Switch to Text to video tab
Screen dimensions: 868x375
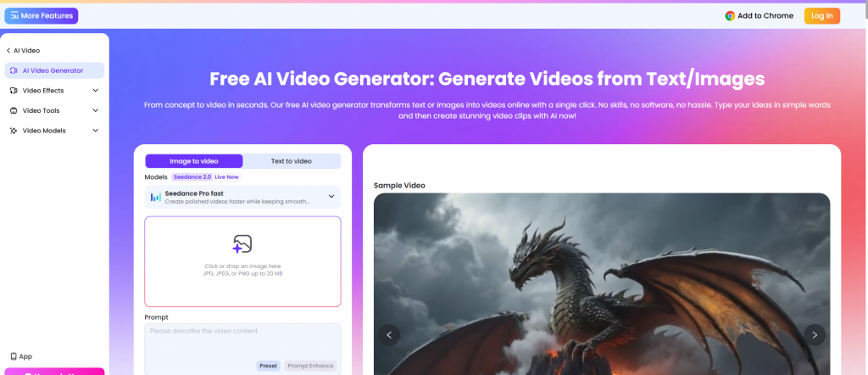[x=292, y=161]
